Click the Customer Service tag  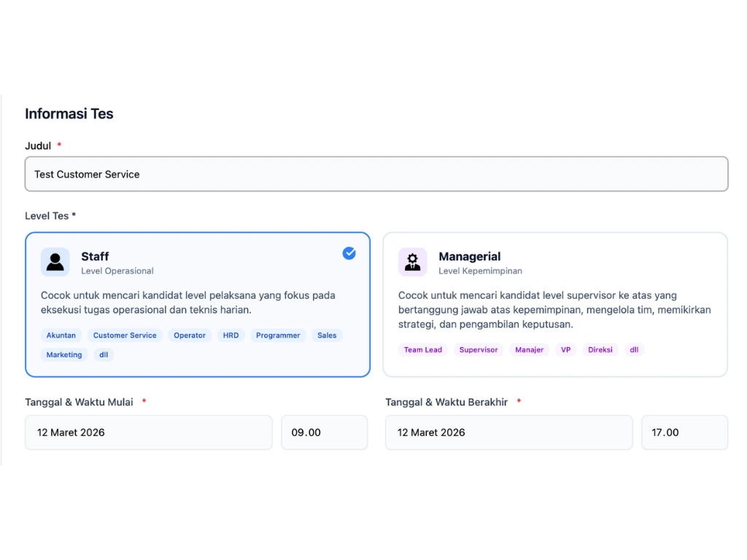125,335
